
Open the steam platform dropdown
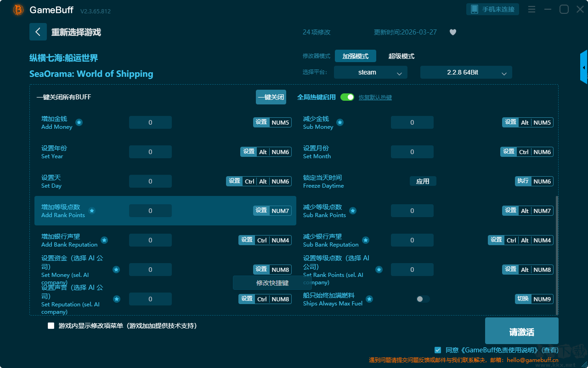click(371, 72)
